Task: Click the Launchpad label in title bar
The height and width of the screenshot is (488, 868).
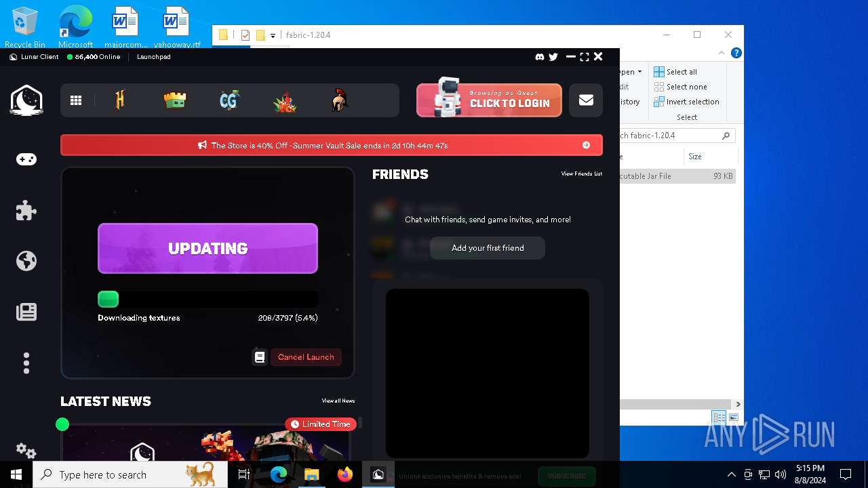Action: 154,57
